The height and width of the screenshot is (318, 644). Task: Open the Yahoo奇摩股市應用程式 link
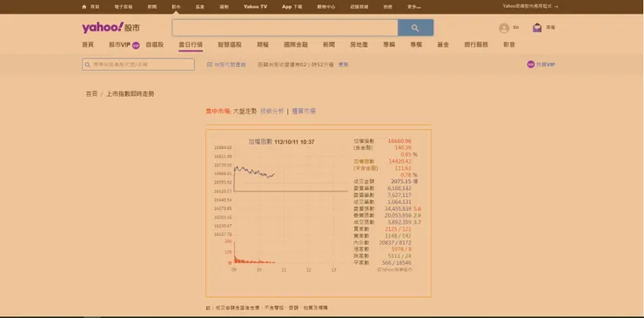click(x=530, y=6)
